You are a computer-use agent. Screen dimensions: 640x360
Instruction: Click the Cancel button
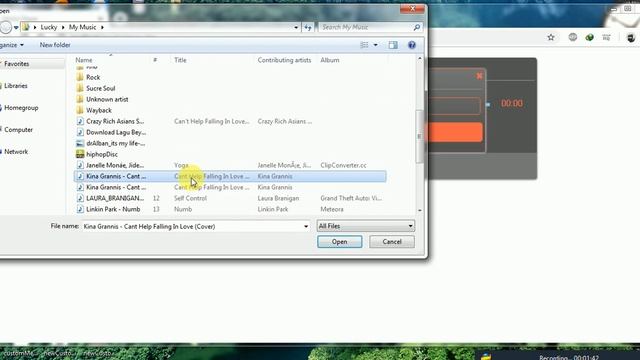392,242
